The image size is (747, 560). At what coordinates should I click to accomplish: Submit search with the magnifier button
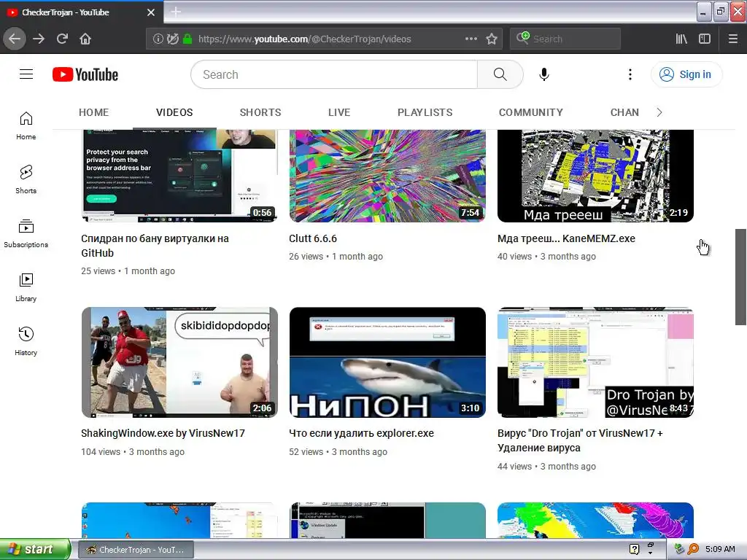[x=500, y=74]
